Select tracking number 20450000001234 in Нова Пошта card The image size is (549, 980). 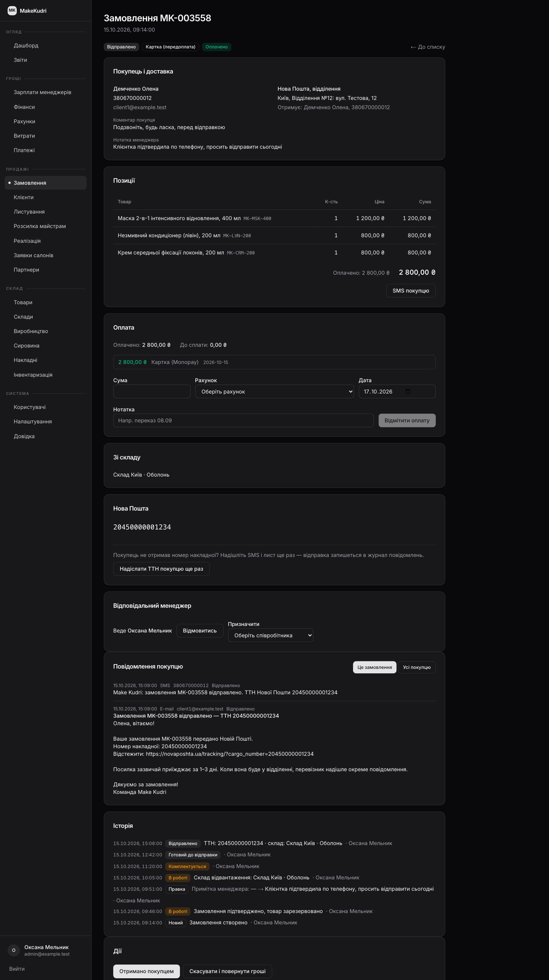pyautogui.click(x=142, y=527)
